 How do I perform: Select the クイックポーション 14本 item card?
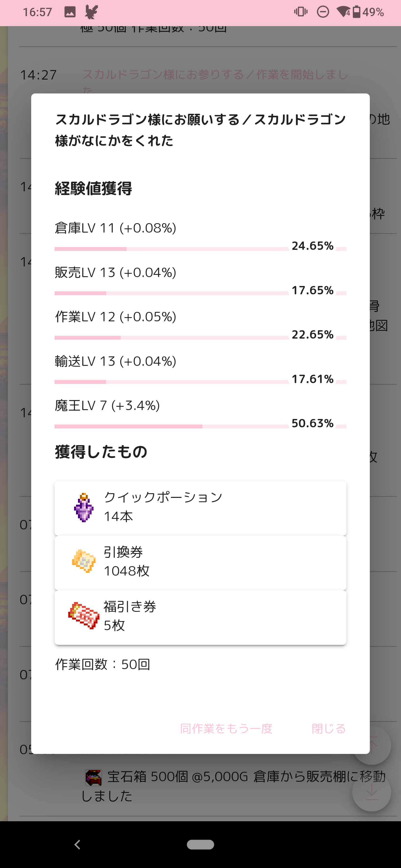click(200, 508)
